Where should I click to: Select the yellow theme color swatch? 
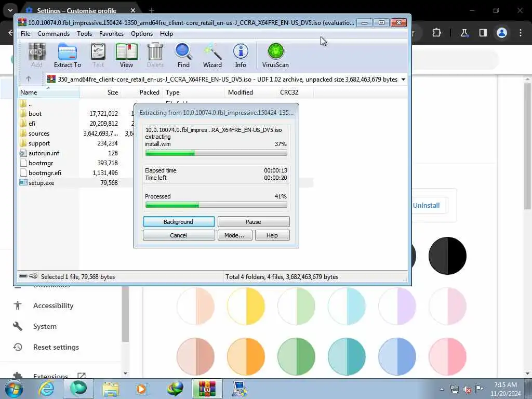(246, 306)
